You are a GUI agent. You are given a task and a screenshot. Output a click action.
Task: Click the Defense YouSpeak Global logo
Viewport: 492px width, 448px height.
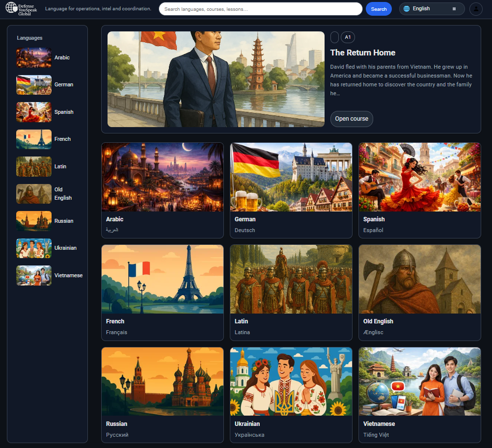(x=20, y=8)
